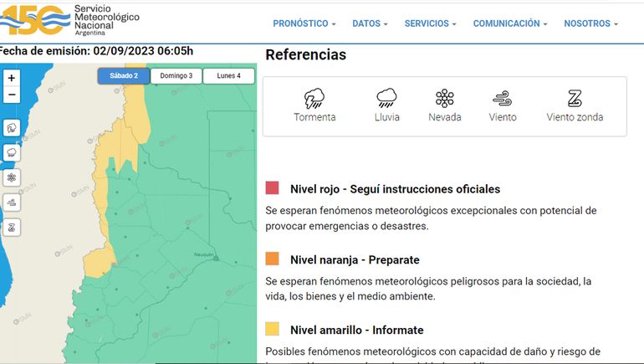Screen dimensions: 644x364
Task: Click the Servicio Meteorológico Nacional logo
Action: 70,20
